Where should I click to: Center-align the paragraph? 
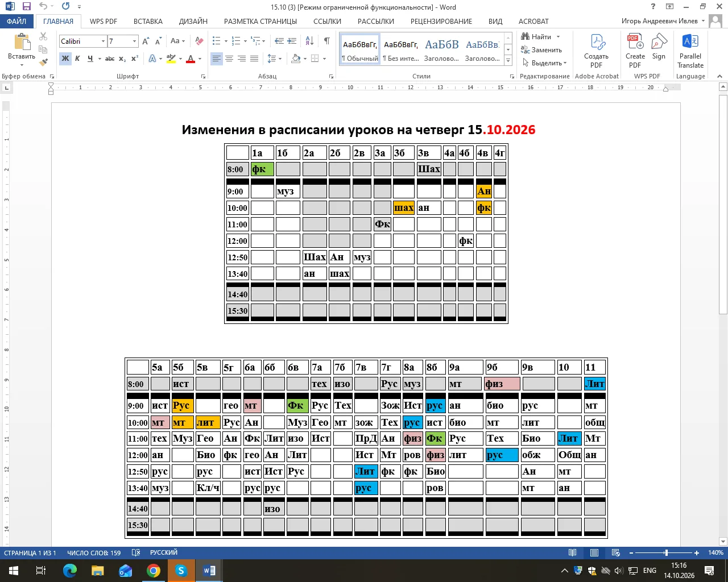[229, 59]
